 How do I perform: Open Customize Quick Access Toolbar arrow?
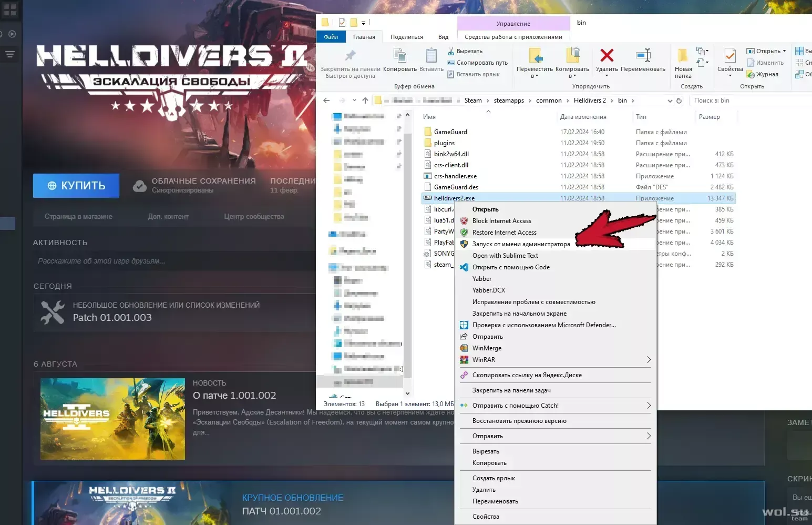[363, 23]
